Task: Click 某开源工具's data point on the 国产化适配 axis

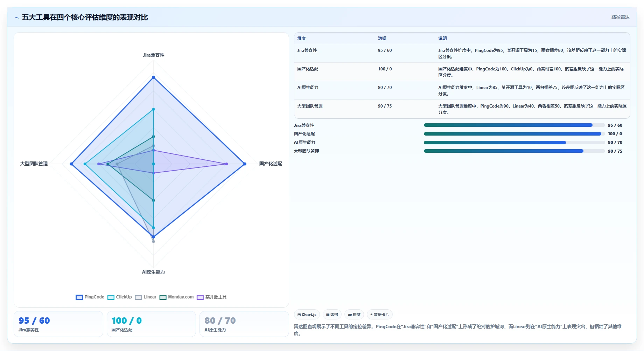Action: pos(226,164)
